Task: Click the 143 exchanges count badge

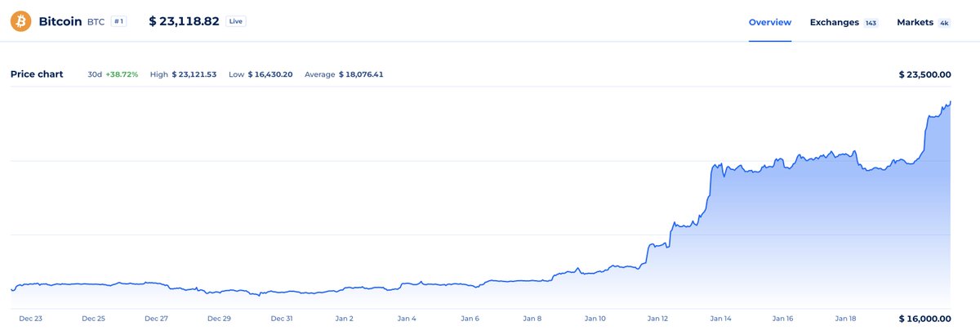Action: [871, 23]
